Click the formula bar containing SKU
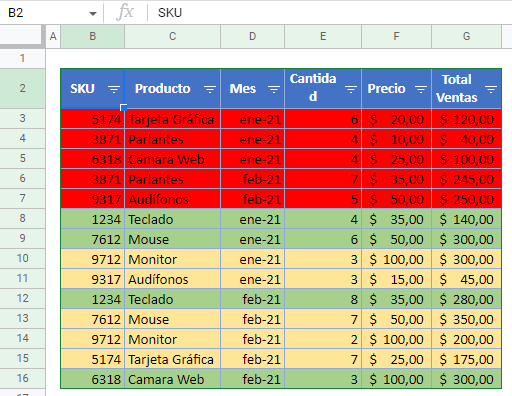 (x=330, y=13)
